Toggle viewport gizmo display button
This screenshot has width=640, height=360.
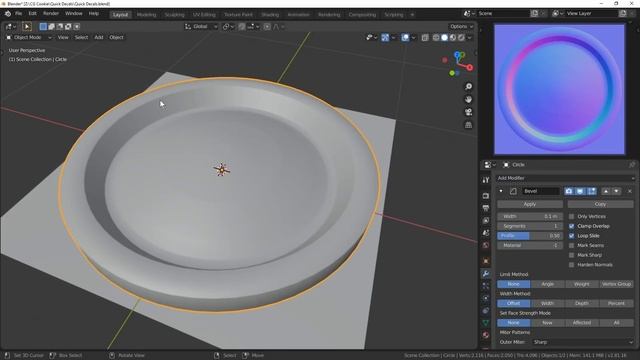tap(385, 38)
